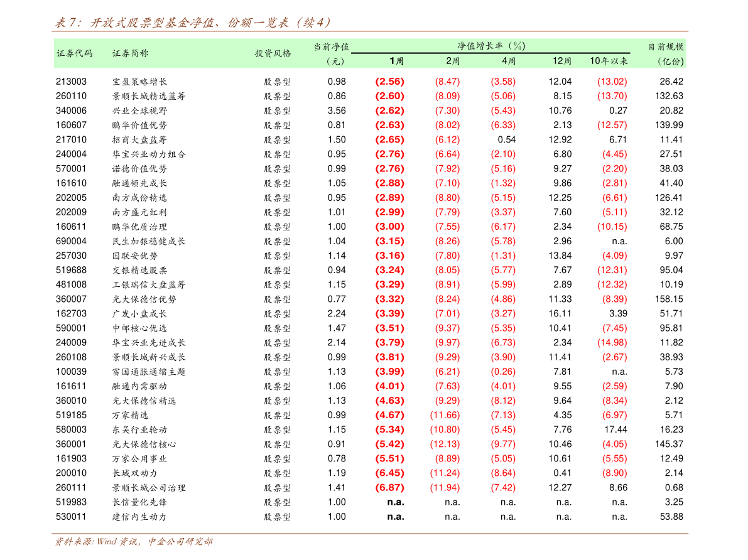
Task: Click fund name 交银精选股票
Action: pos(139,270)
